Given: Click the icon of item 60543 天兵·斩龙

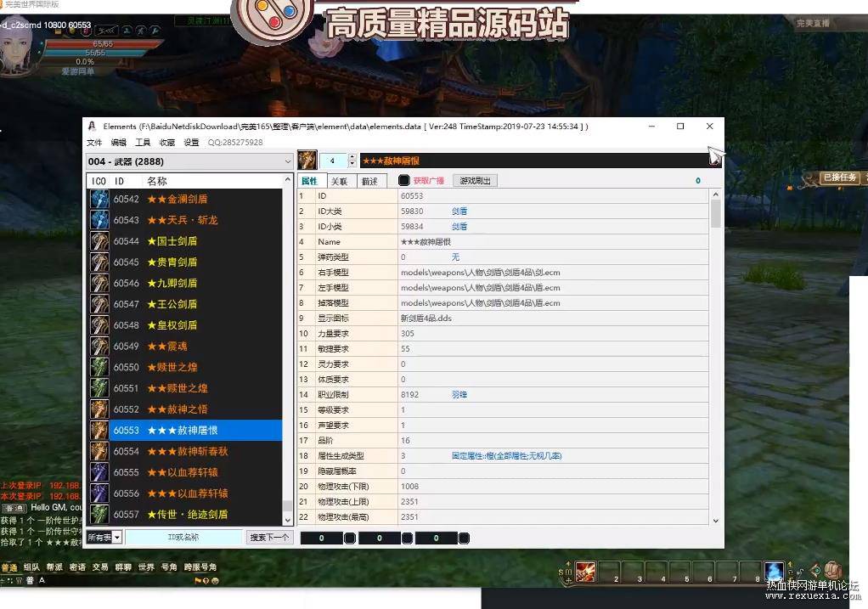Looking at the screenshot, I should coord(99,220).
